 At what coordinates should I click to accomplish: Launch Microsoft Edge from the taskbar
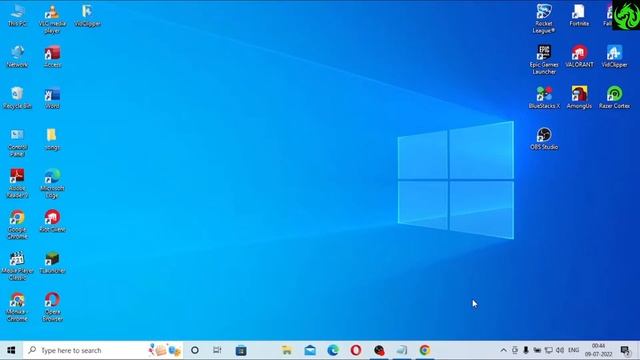[333, 350]
